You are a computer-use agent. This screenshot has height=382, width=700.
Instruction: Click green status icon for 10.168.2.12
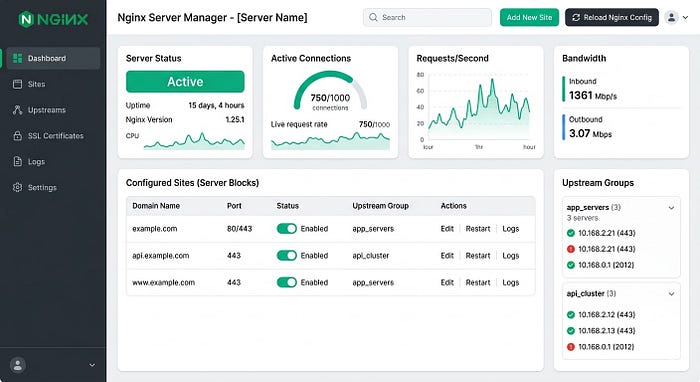point(571,315)
